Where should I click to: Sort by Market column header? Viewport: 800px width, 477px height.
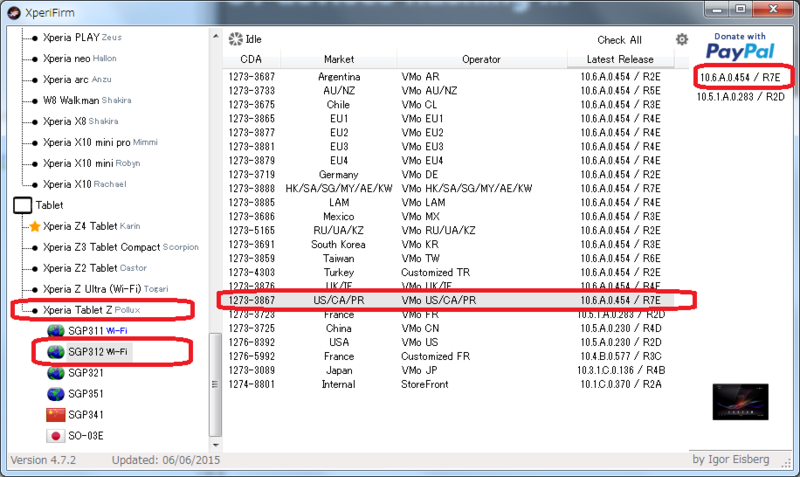339,59
